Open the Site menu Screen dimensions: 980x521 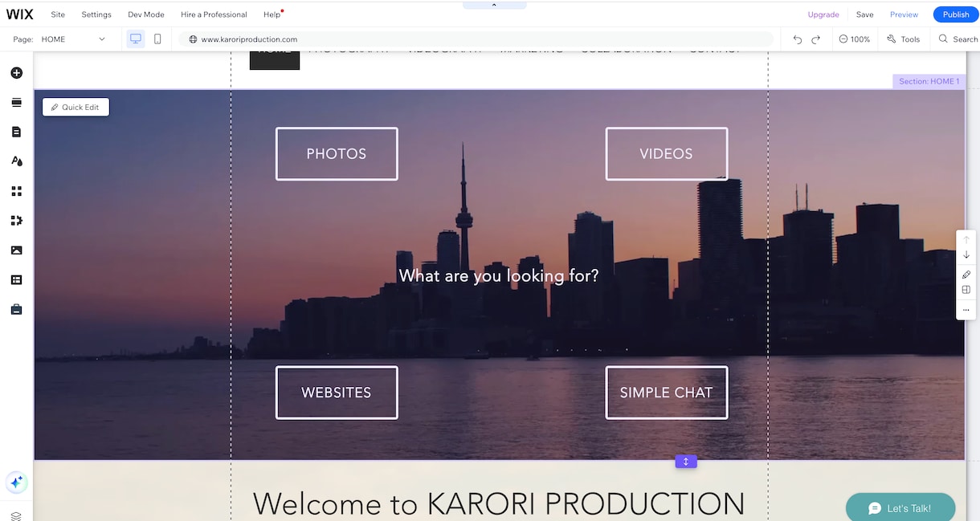pyautogui.click(x=57, y=14)
